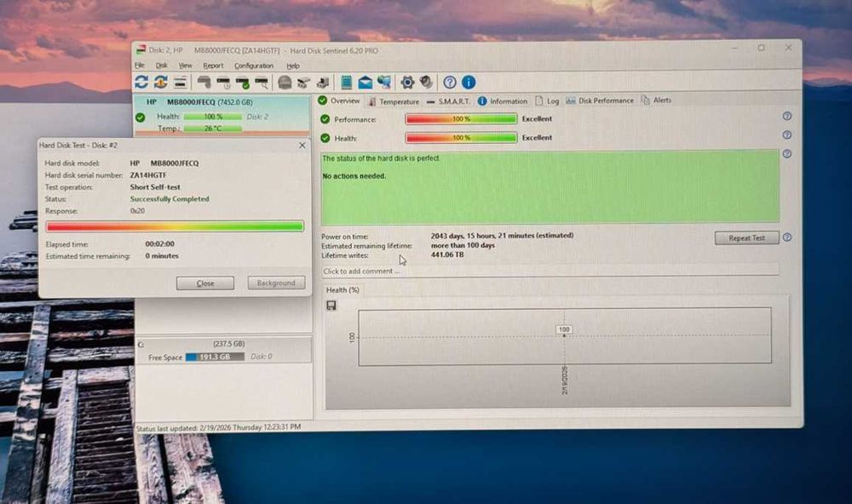Click the Background button in test dialog
Screen dimensions: 852x504
(x=276, y=283)
